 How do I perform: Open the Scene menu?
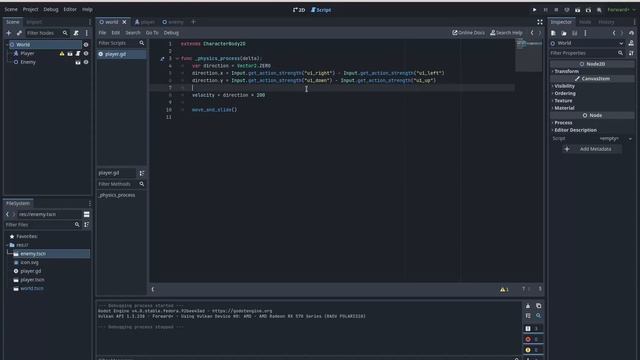pos(11,9)
